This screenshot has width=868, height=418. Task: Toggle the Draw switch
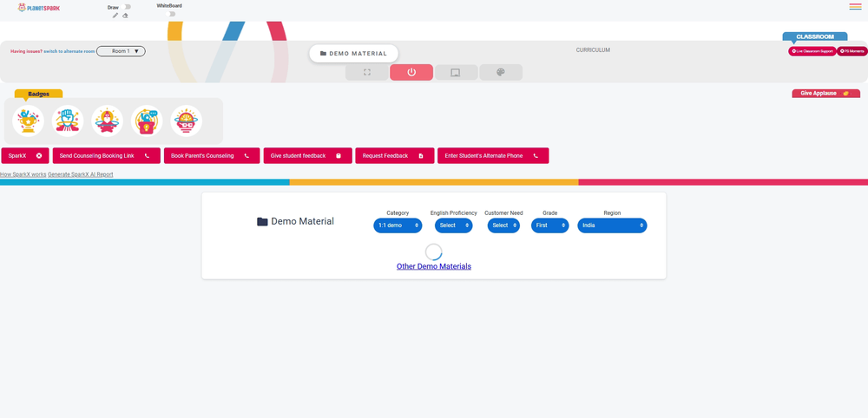pos(127,7)
